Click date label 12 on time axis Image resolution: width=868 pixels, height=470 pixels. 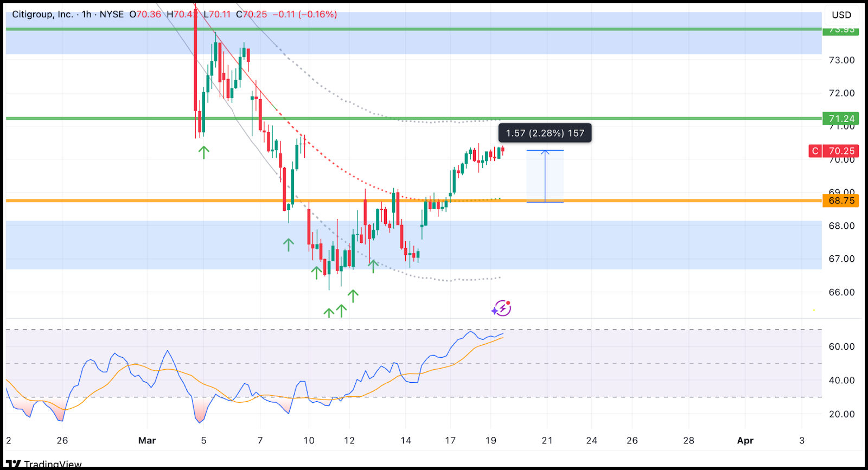[x=349, y=440]
